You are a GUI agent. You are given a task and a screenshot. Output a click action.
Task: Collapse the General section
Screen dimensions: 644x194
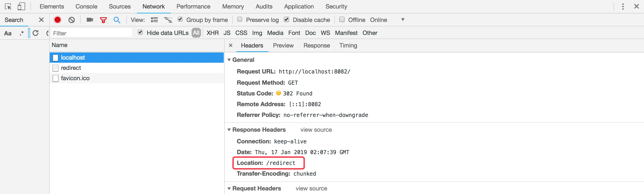tap(229, 60)
